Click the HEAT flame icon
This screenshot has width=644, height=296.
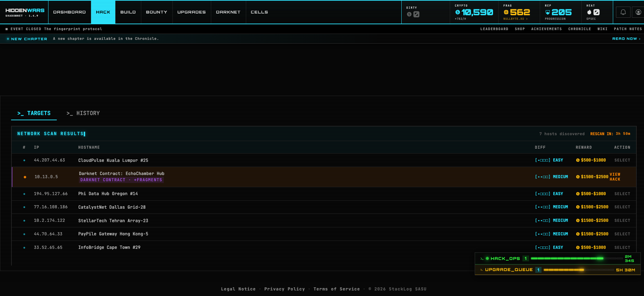tap(589, 12)
